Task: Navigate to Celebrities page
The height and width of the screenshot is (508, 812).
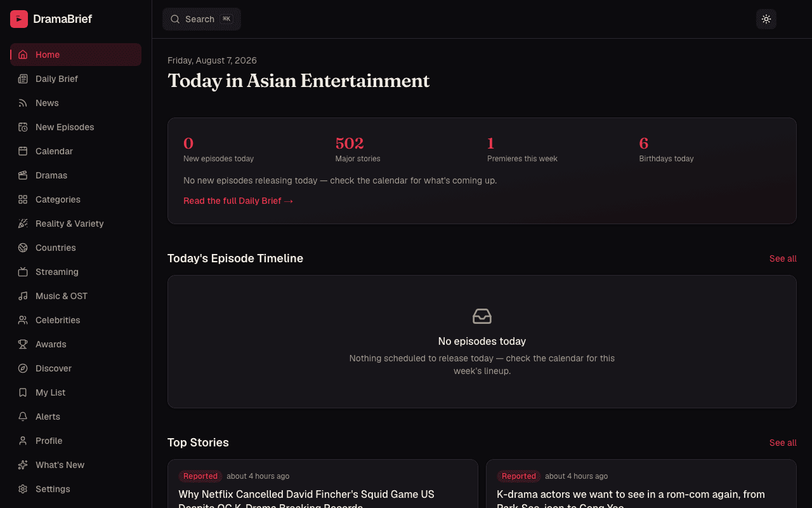Action: 75,320
